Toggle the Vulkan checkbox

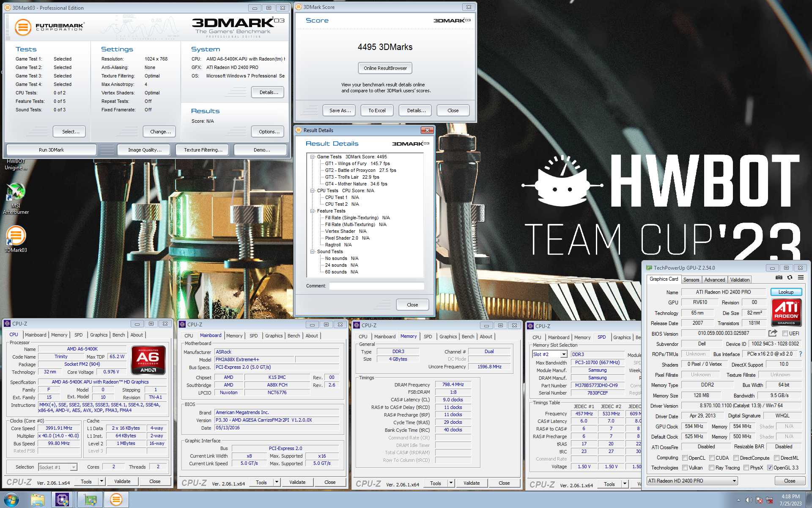tap(685, 467)
